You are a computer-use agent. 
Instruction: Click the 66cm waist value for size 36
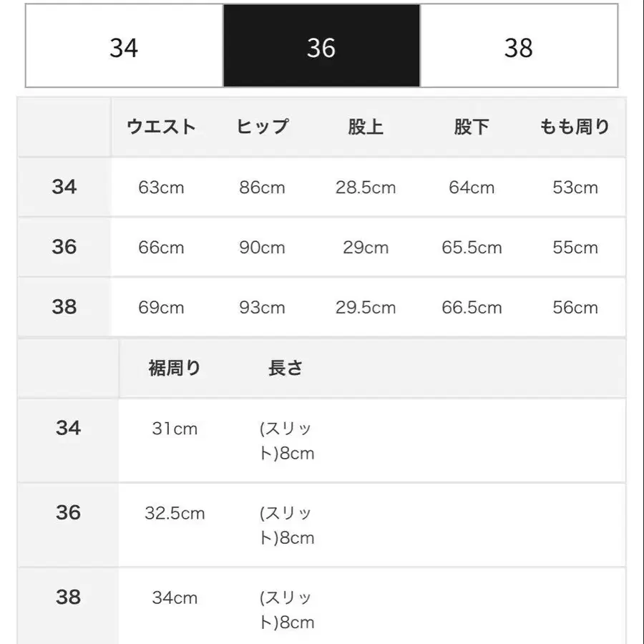click(x=160, y=247)
